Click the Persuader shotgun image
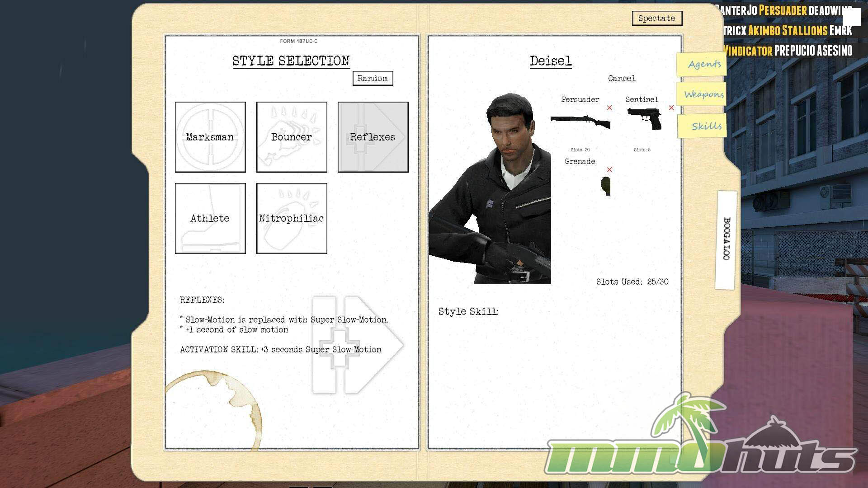 580,122
